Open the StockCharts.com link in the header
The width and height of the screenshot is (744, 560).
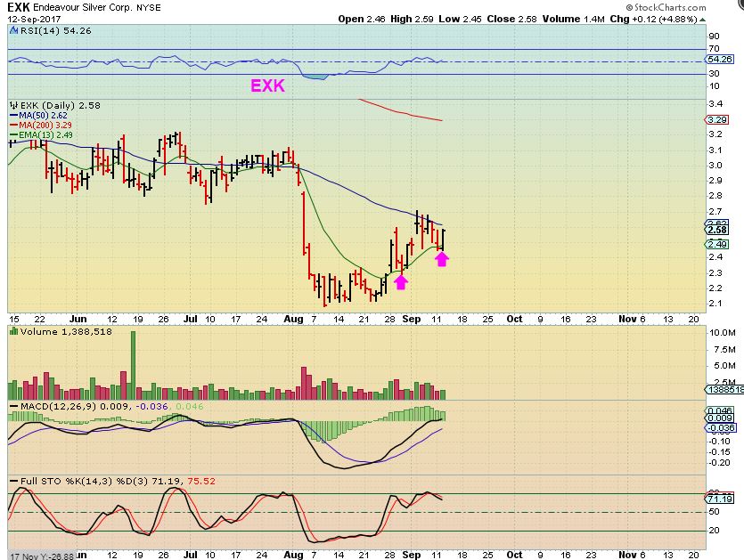666,7
